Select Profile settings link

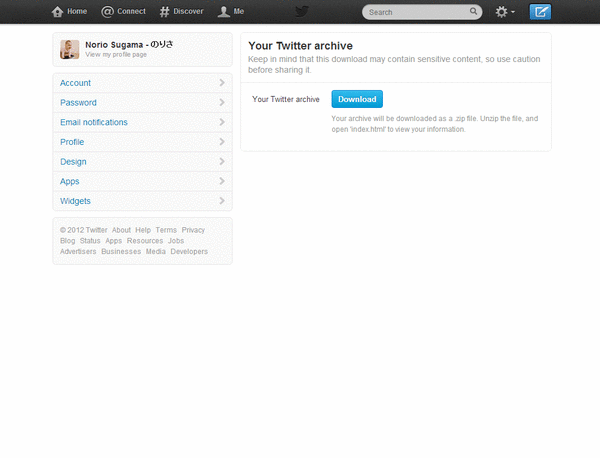click(x=72, y=142)
